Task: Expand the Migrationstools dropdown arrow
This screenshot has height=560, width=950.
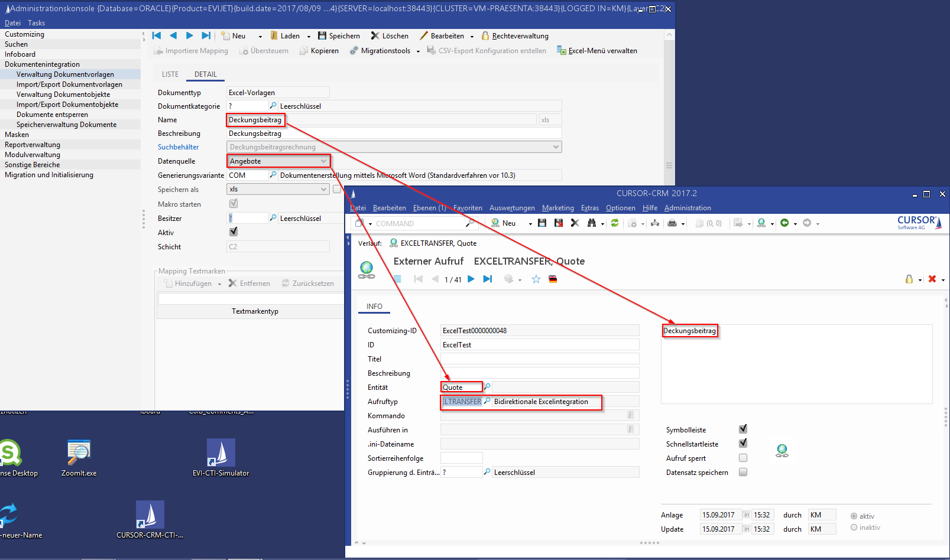Action: pyautogui.click(x=418, y=51)
